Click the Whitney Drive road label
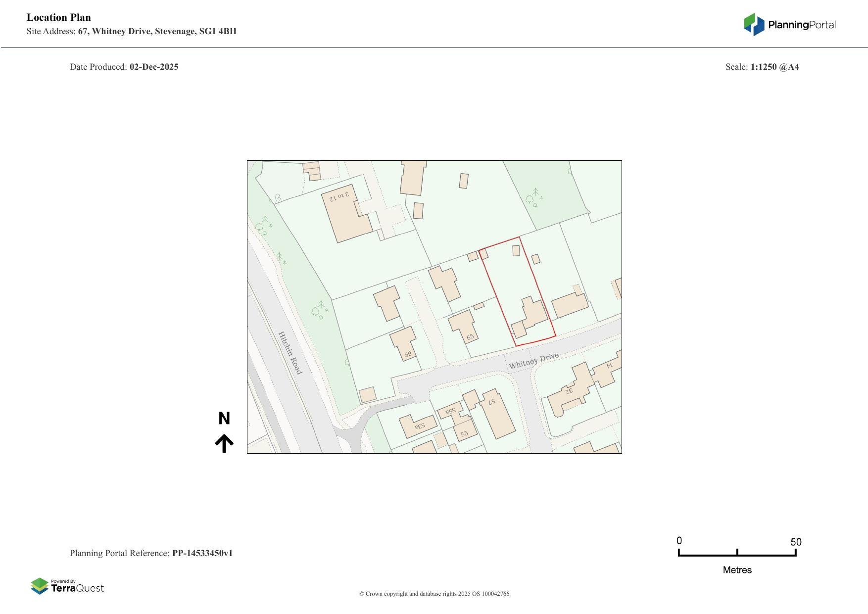 (x=533, y=361)
